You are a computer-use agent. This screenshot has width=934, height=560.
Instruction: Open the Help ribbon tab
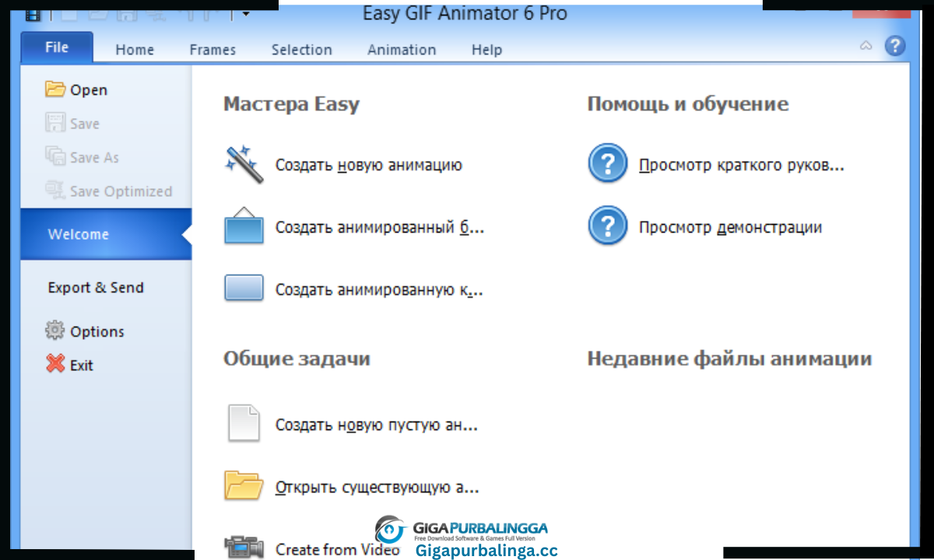click(x=486, y=49)
